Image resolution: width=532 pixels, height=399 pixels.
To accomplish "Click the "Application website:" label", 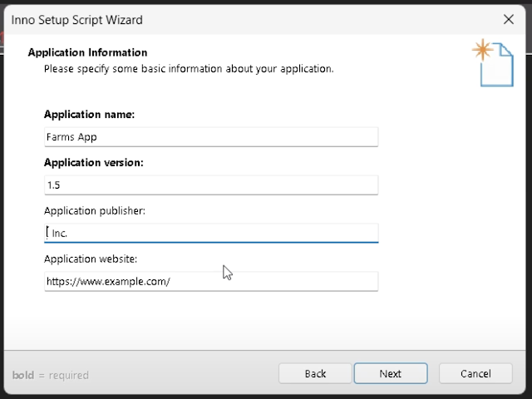I will [91, 259].
